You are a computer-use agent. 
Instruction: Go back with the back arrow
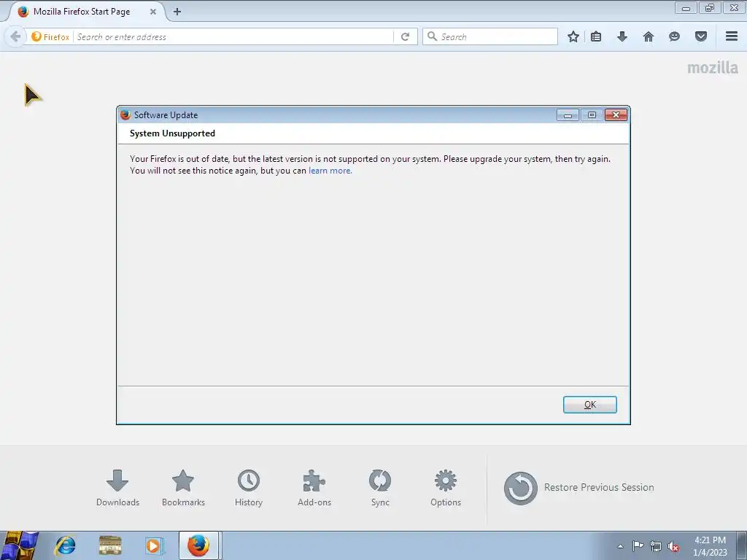[15, 36]
